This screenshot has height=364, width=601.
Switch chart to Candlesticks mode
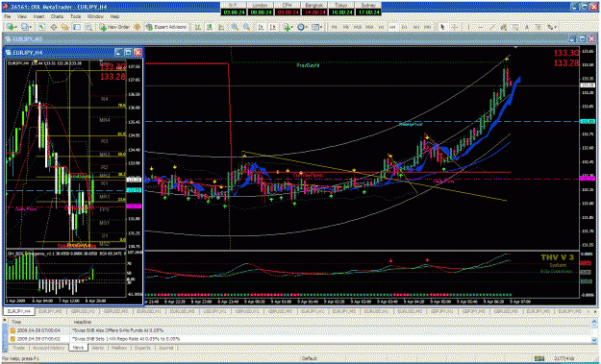click(210, 27)
